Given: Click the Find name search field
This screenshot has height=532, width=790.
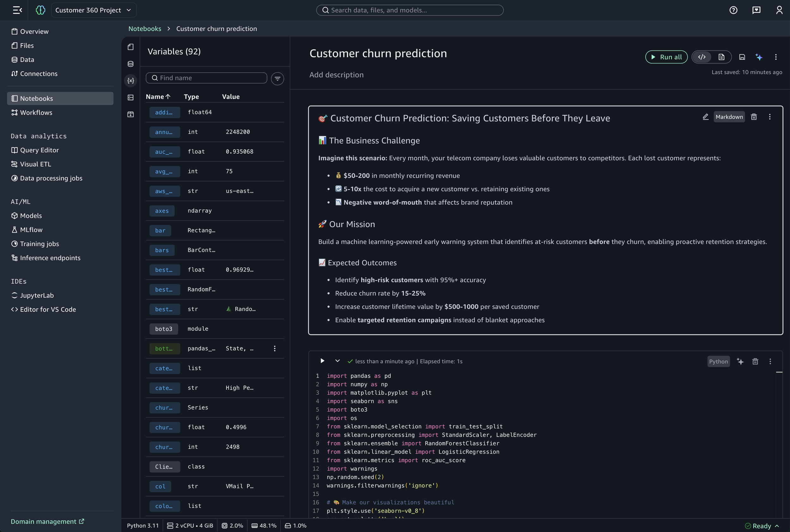Looking at the screenshot, I should click(x=206, y=78).
